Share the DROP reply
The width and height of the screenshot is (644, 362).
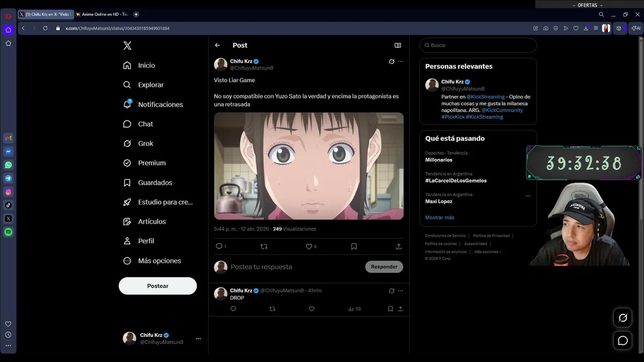[x=400, y=309]
